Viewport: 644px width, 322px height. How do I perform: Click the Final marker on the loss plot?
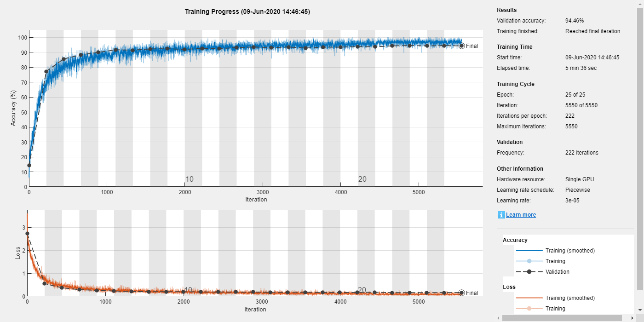pyautogui.click(x=461, y=293)
